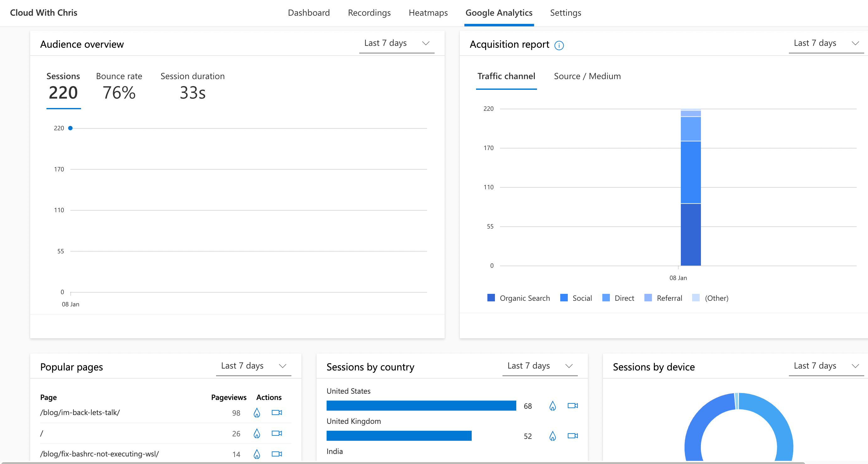
Task: Toggle (Other) legend swatch
Action: pos(696,298)
